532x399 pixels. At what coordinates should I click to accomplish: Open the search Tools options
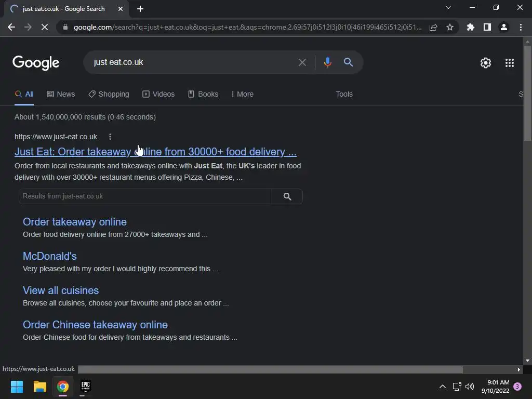(344, 95)
